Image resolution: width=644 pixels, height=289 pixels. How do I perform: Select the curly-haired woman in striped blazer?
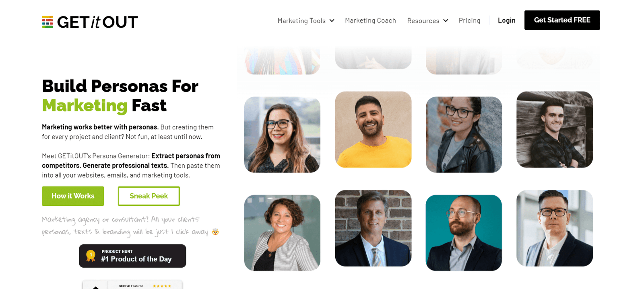[x=282, y=233]
